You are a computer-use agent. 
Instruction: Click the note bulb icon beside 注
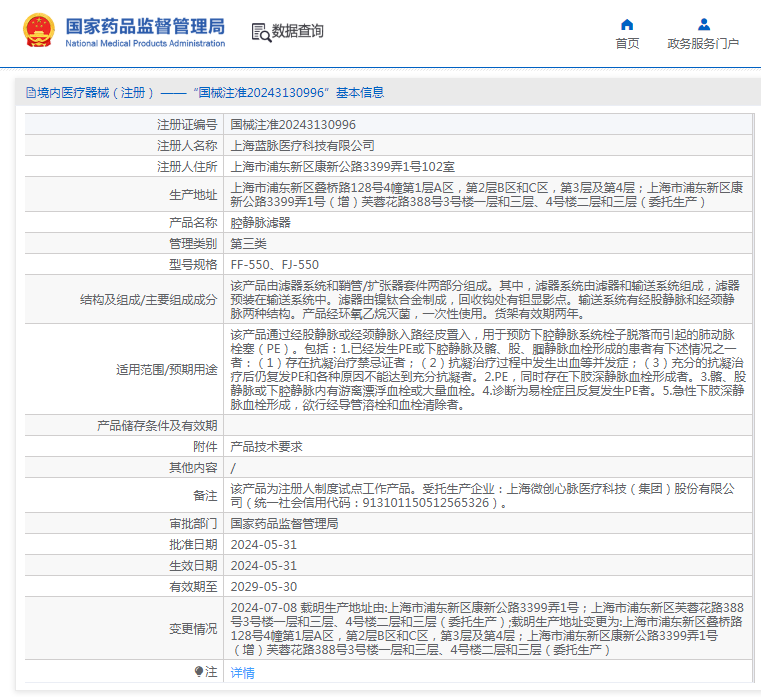(199, 671)
